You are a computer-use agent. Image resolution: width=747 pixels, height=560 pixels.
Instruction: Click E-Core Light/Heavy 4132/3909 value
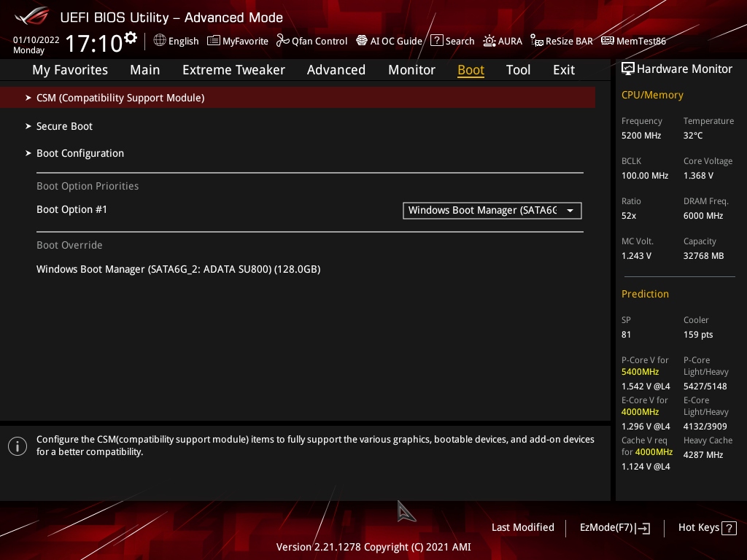pyautogui.click(x=705, y=426)
